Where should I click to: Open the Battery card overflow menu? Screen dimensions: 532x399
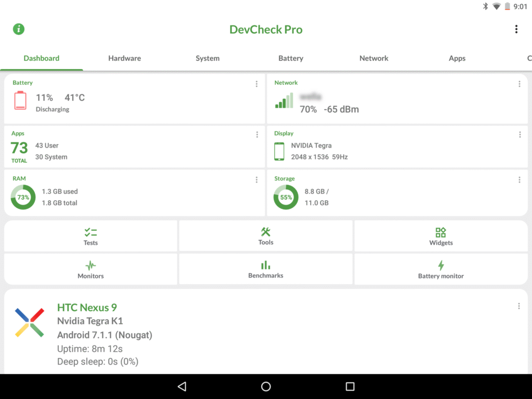[257, 84]
